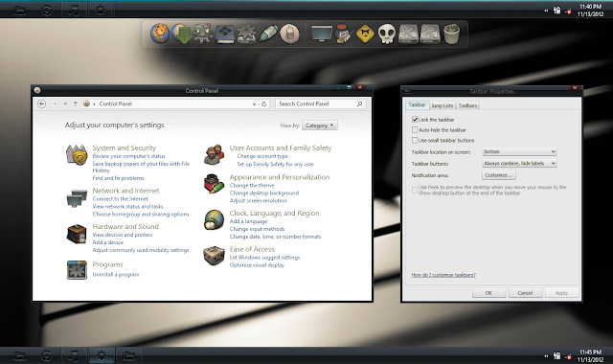Click the Programs category icon

click(77, 270)
